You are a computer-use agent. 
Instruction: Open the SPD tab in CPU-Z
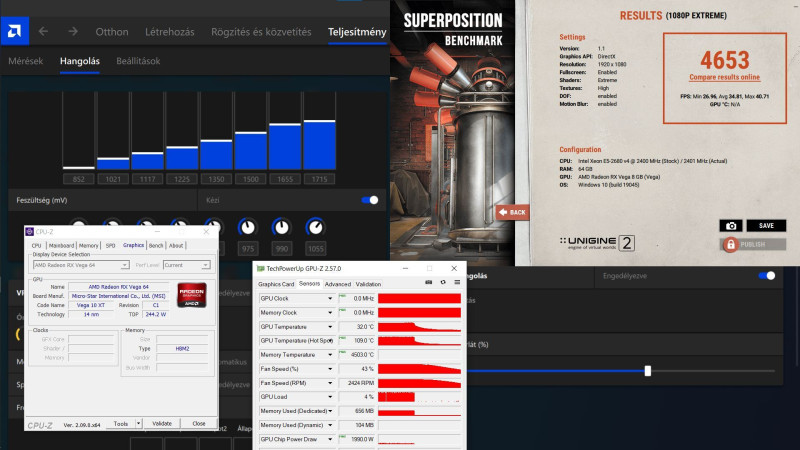[110, 245]
